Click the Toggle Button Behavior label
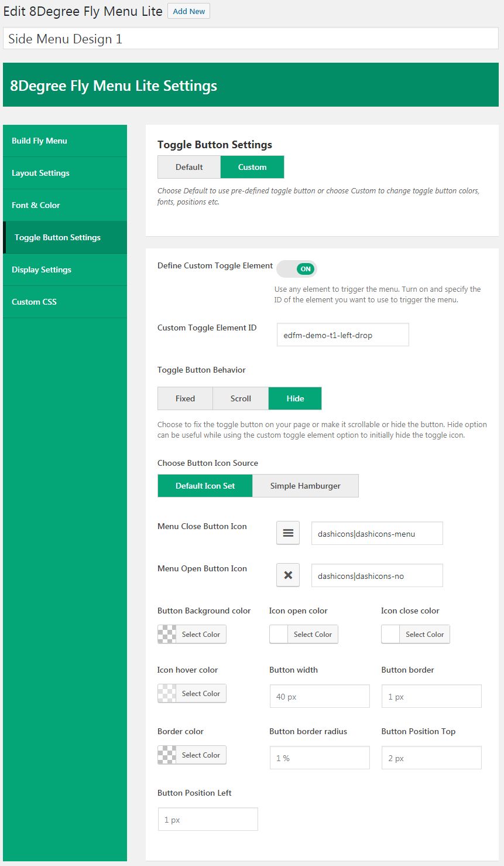 201,370
